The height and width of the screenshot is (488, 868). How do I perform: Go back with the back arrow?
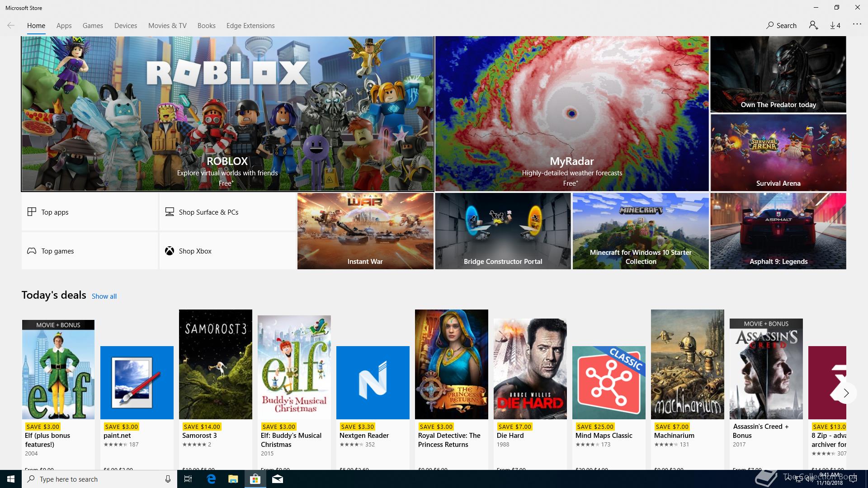point(11,25)
